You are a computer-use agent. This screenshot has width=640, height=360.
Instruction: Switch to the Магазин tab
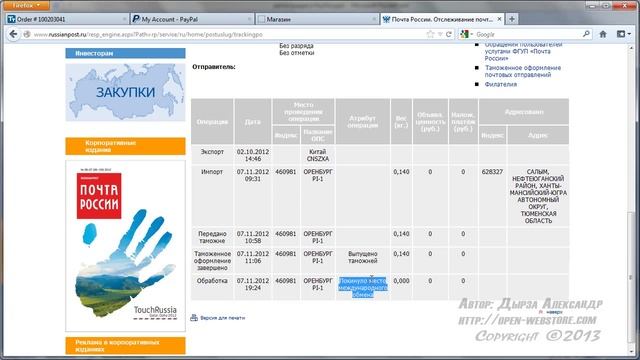(317, 19)
